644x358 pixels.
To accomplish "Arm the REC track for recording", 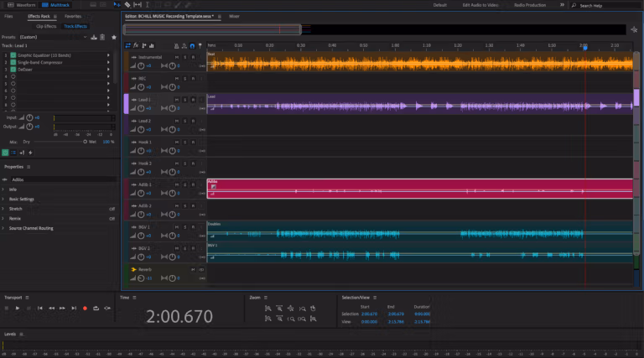I will click(193, 79).
